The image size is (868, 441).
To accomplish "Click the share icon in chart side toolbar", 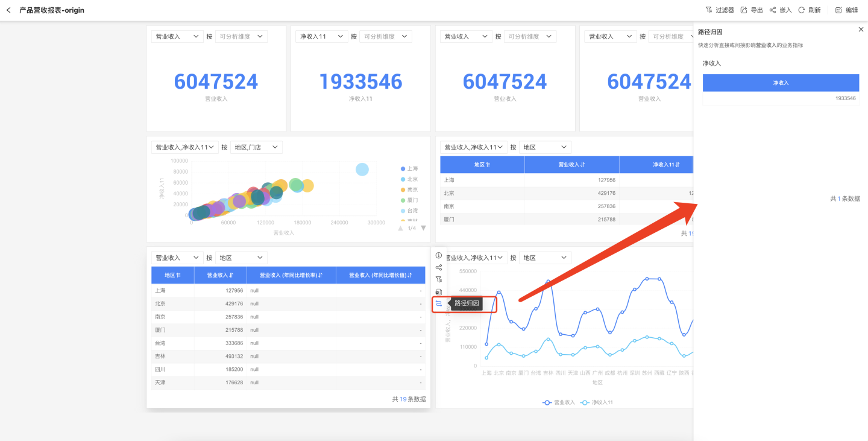I will point(439,267).
